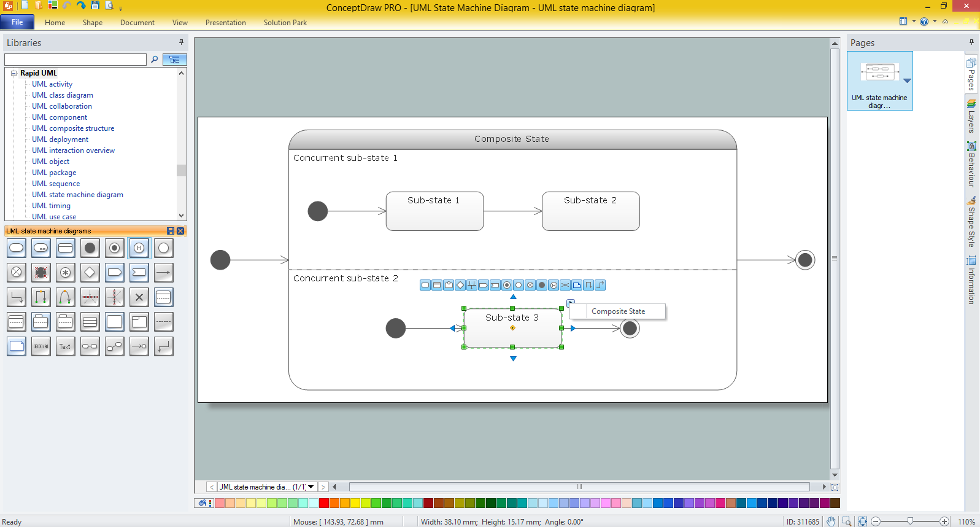Viewport: 980px width, 527px height.
Task: Switch to the Shape ribbon tab
Action: coord(93,23)
